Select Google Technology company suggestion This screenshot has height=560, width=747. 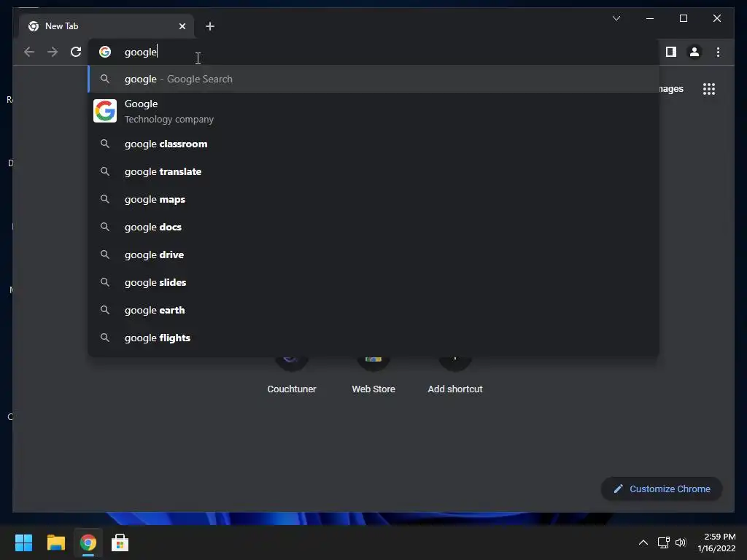click(373, 111)
